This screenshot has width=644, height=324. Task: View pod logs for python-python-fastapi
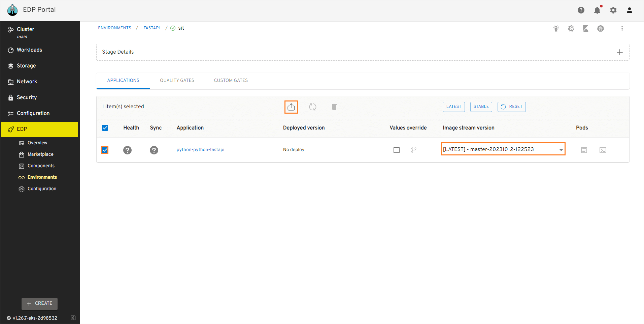[x=584, y=150]
